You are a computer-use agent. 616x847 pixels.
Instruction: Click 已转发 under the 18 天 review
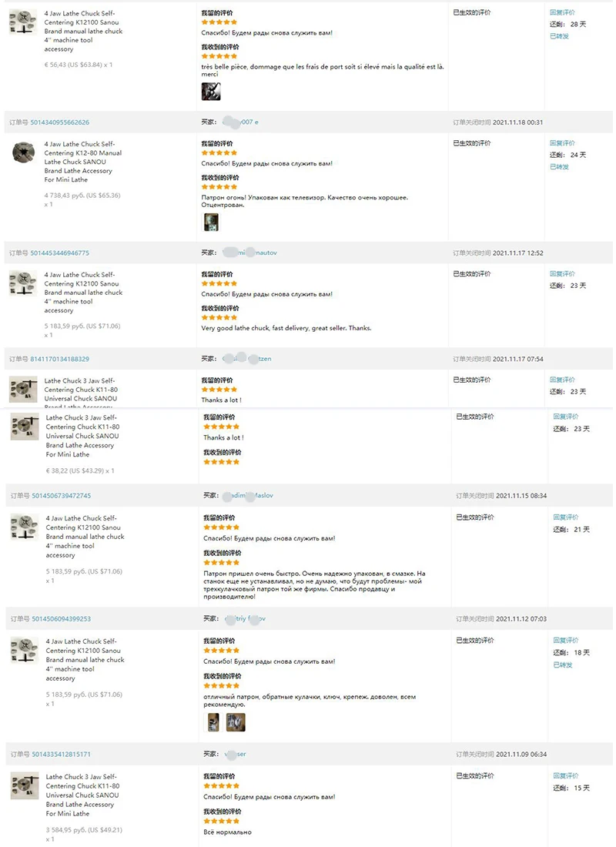tap(563, 665)
